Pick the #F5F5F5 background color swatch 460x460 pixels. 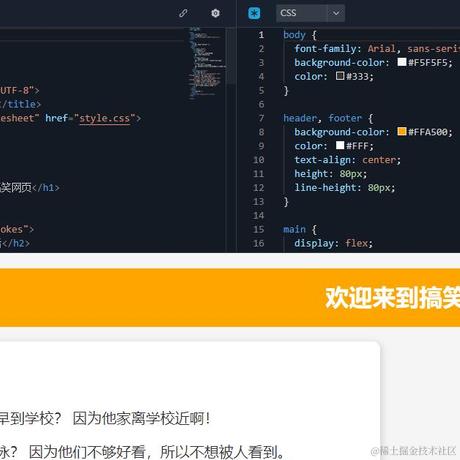click(x=402, y=62)
